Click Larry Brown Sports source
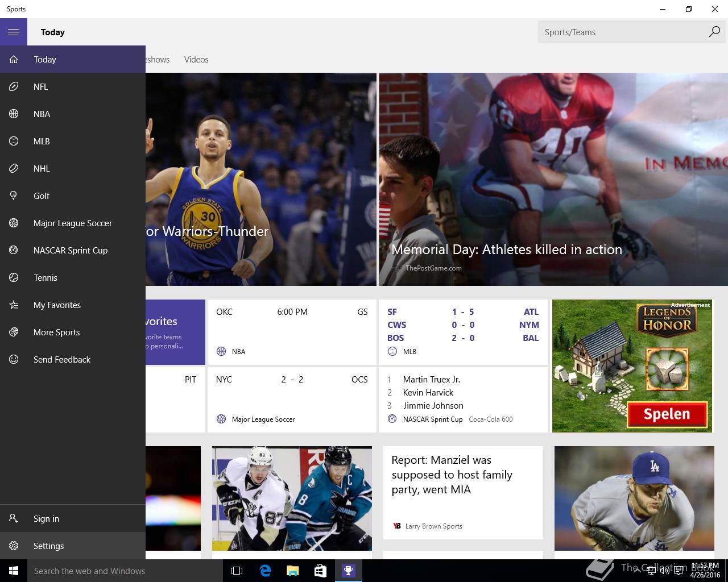The image size is (728, 582). click(433, 526)
